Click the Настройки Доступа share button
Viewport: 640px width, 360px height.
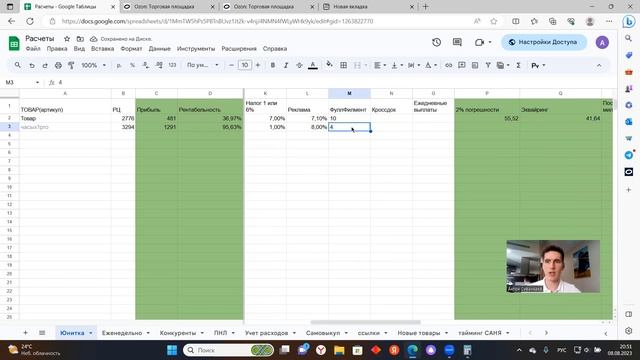pyautogui.click(x=544, y=42)
